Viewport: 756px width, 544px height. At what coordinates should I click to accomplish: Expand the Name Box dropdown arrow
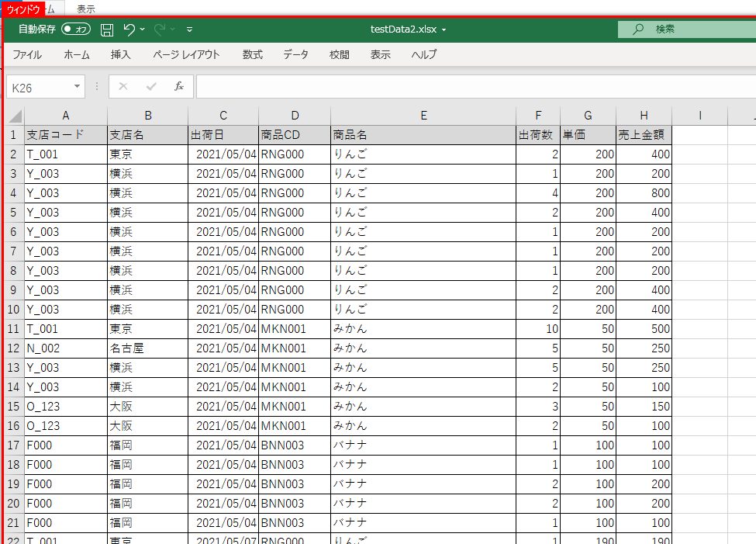[77, 87]
